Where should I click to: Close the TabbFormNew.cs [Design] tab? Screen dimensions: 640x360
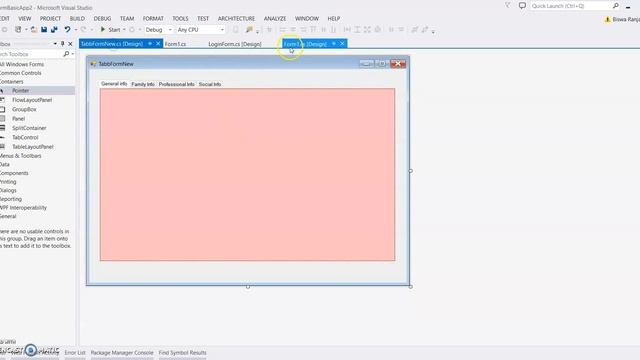[x=158, y=44]
